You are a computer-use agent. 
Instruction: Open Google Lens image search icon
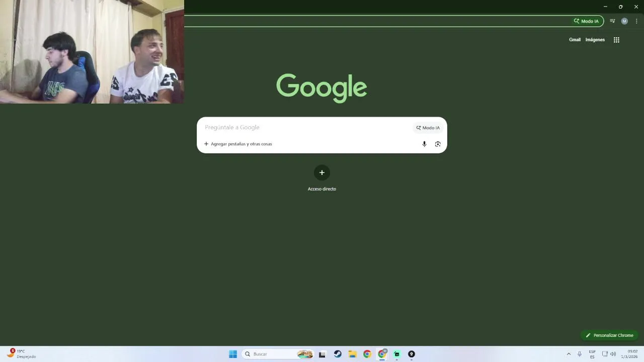click(438, 144)
